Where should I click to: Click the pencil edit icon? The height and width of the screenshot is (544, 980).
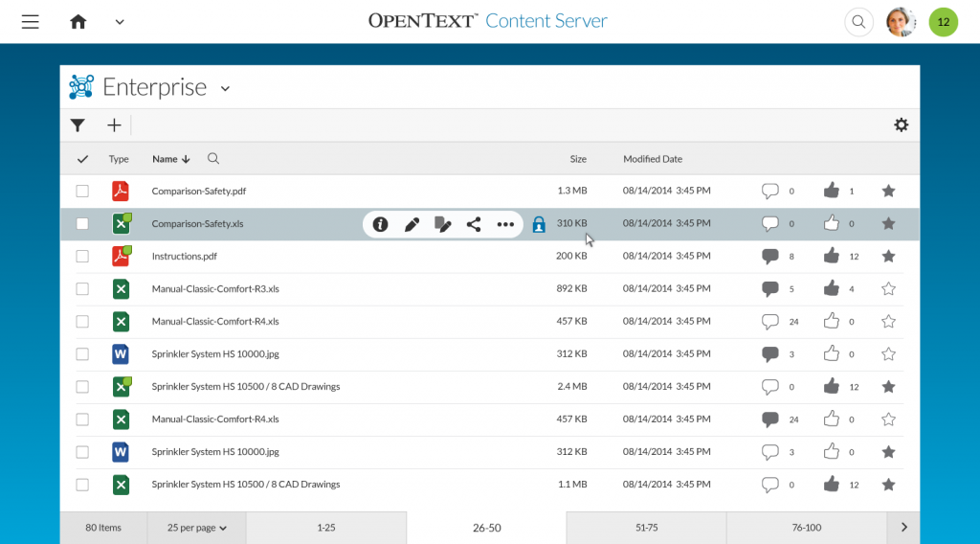click(x=412, y=224)
